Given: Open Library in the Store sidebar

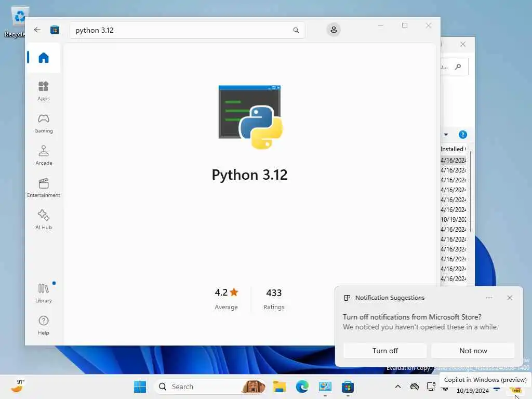Looking at the screenshot, I should (44, 293).
